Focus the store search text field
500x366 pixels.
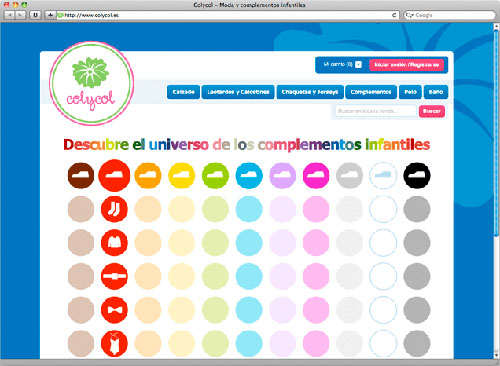376,111
